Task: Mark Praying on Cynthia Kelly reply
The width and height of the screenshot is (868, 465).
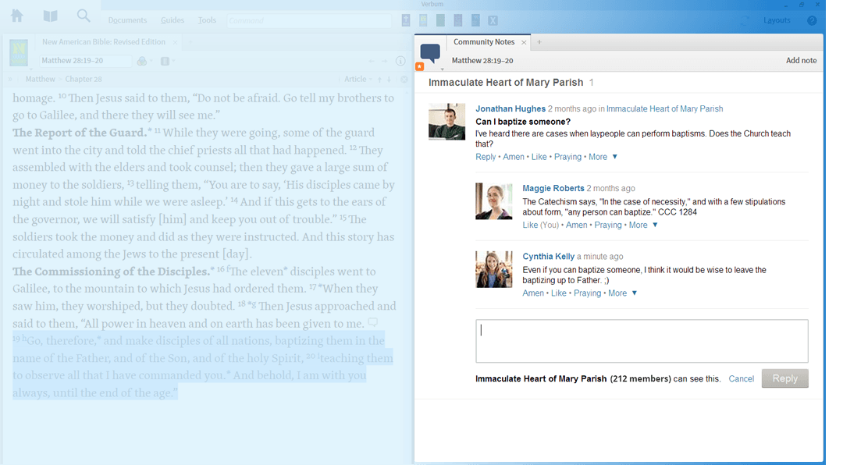Action: (587, 293)
